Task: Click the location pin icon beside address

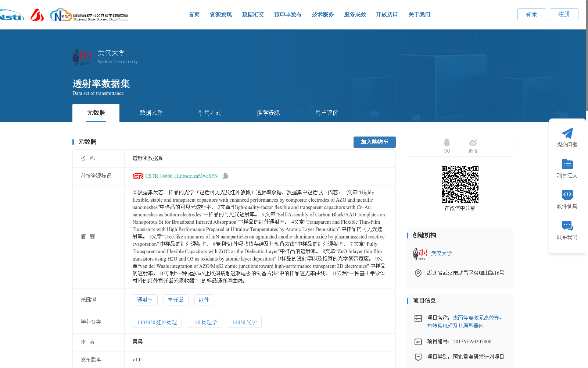Action: click(x=418, y=273)
